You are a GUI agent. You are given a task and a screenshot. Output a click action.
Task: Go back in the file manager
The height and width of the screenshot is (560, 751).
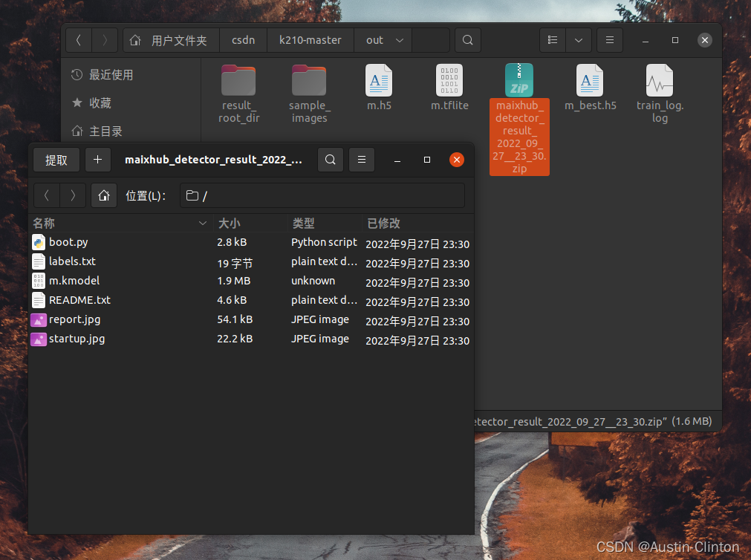click(79, 40)
